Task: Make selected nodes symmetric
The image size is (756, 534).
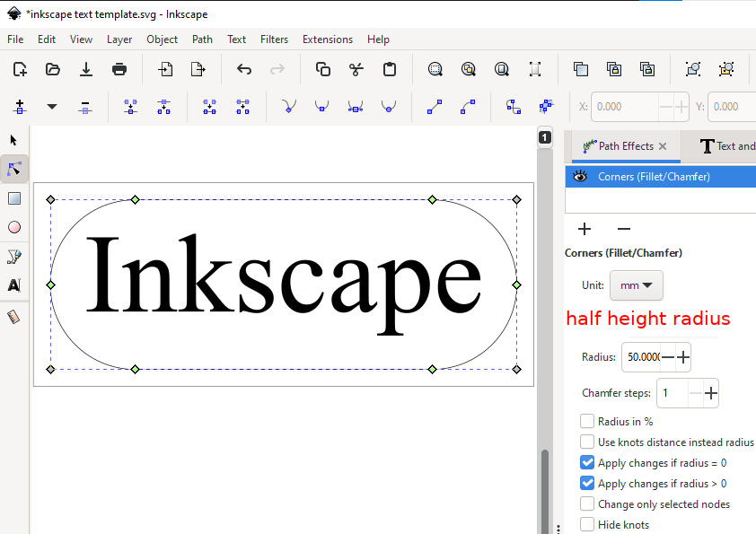Action: tap(356, 107)
